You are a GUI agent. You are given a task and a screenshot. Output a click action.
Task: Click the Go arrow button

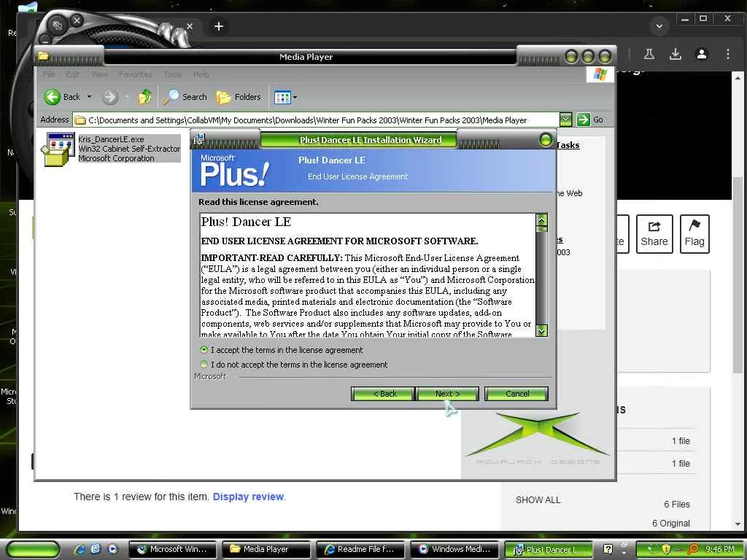pos(583,120)
